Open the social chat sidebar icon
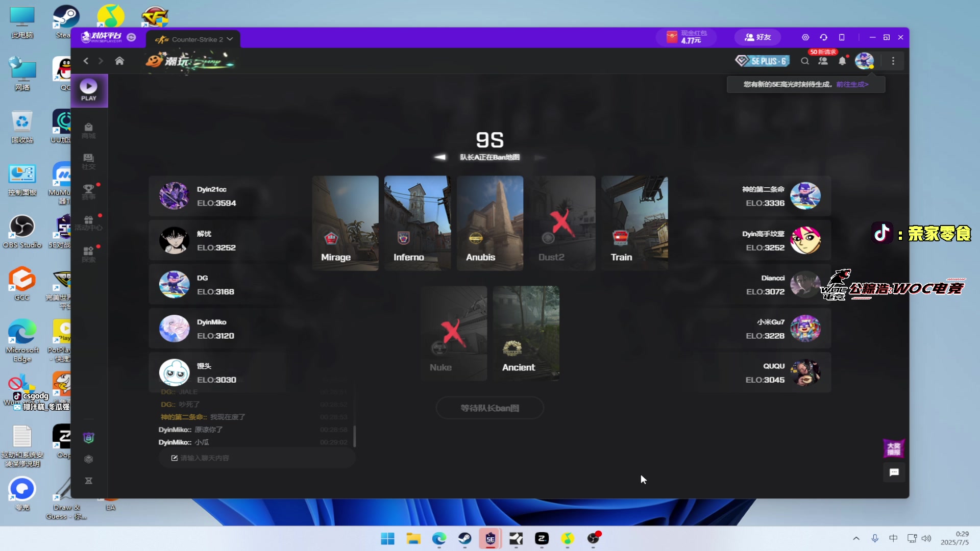Image resolution: width=980 pixels, height=551 pixels. pos(88,162)
